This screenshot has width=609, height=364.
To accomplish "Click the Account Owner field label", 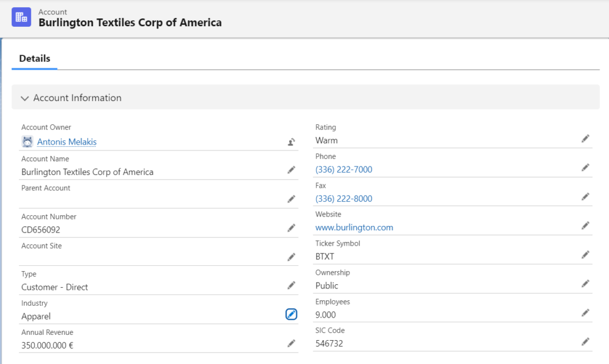I will 46,127.
